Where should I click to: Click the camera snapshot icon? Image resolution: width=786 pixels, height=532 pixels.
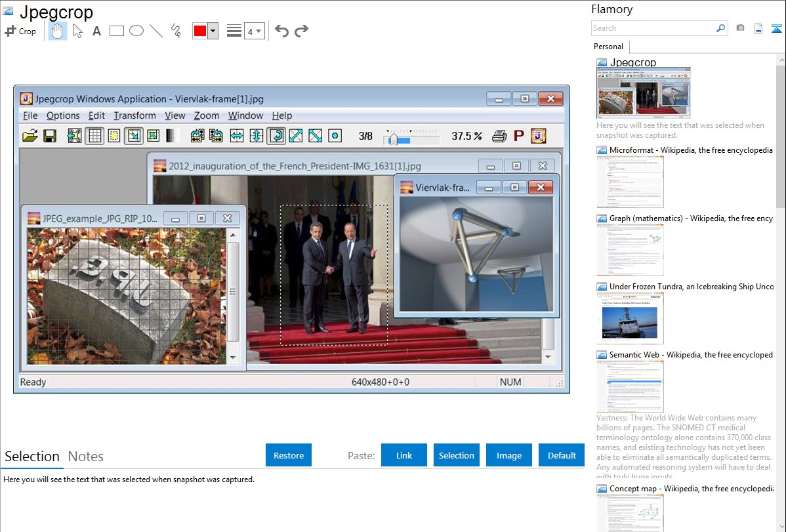point(740,28)
